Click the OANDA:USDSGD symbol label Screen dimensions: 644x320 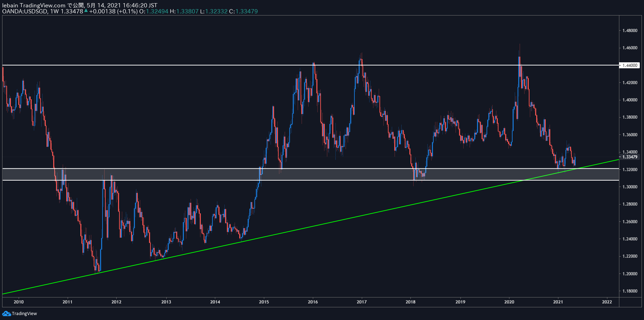(25, 11)
